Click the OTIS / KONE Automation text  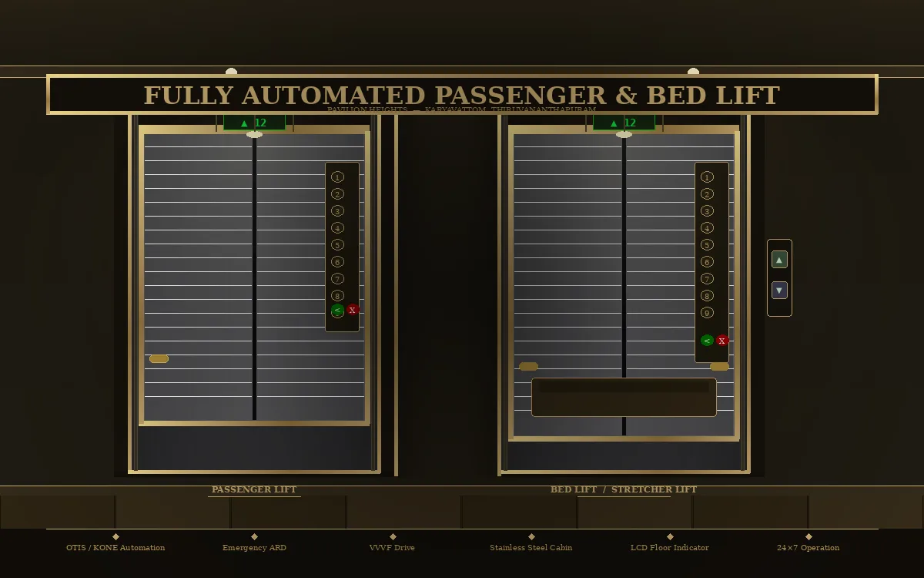pyautogui.click(x=115, y=548)
